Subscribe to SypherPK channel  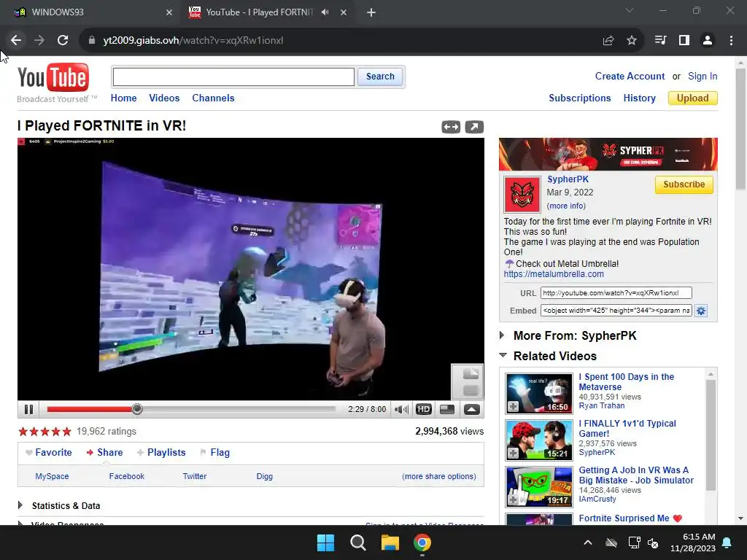tap(684, 184)
